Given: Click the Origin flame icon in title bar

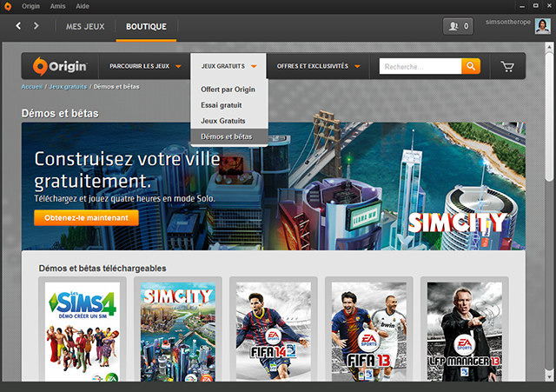Looking at the screenshot, I should click(x=8, y=6).
